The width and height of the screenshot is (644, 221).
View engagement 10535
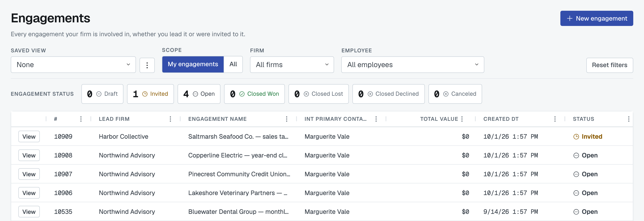coord(29,212)
